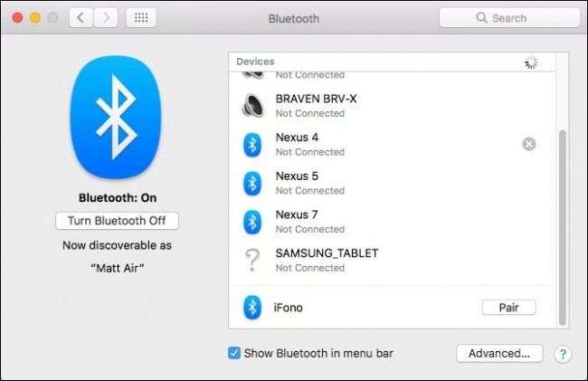Click the speaker icon for BRAVEN BRV-X

(x=252, y=105)
